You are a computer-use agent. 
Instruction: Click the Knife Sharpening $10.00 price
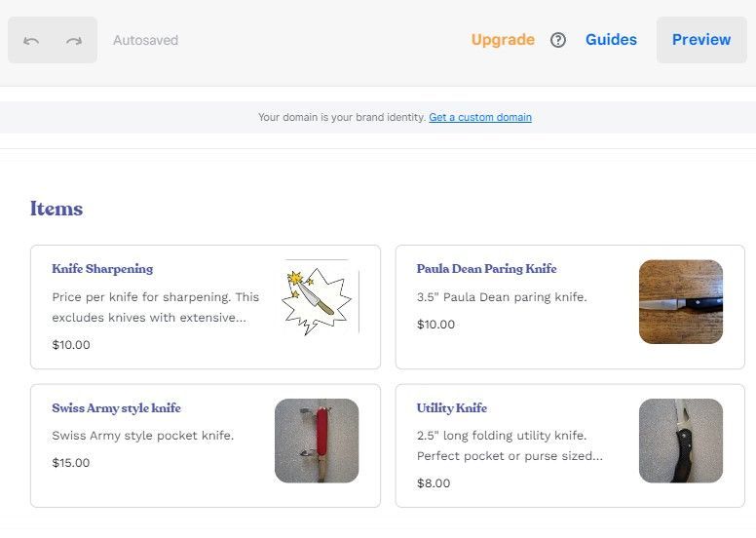[x=71, y=345]
